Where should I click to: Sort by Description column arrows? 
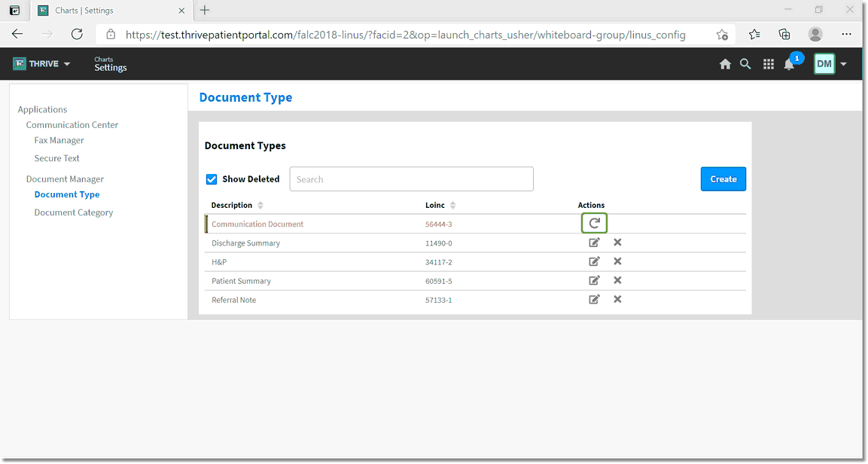pos(260,205)
